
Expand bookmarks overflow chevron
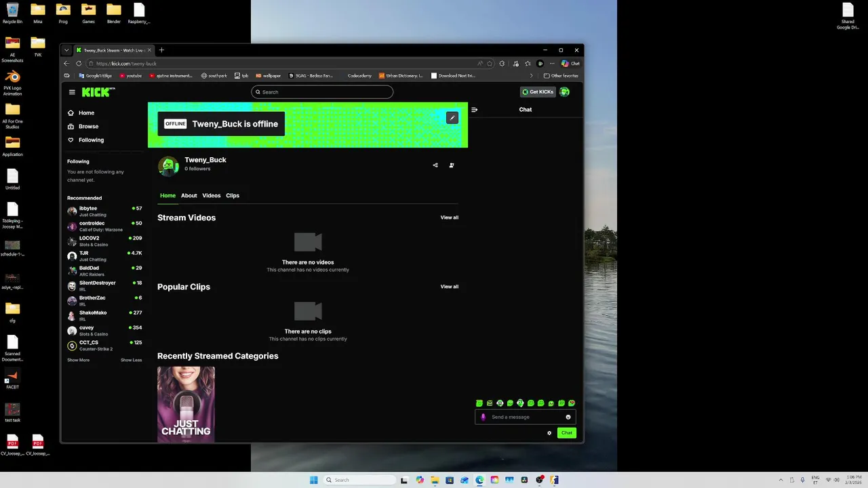[x=531, y=76]
